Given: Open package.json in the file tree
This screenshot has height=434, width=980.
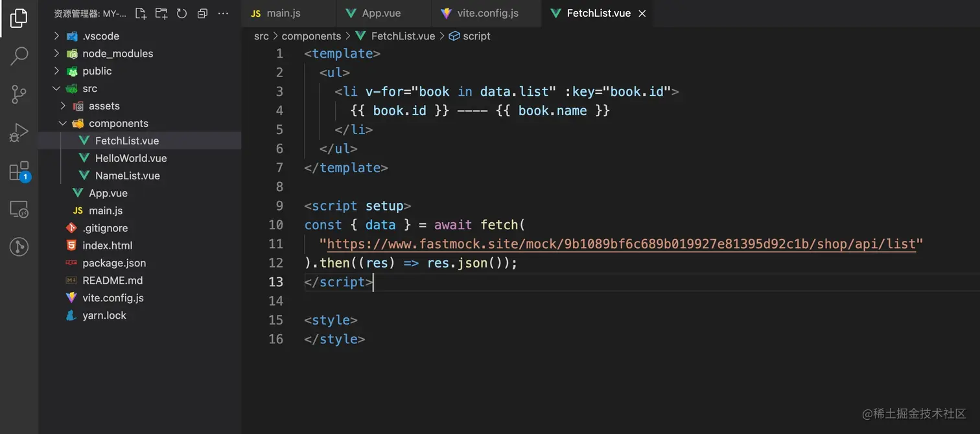Looking at the screenshot, I should [x=140, y=263].
